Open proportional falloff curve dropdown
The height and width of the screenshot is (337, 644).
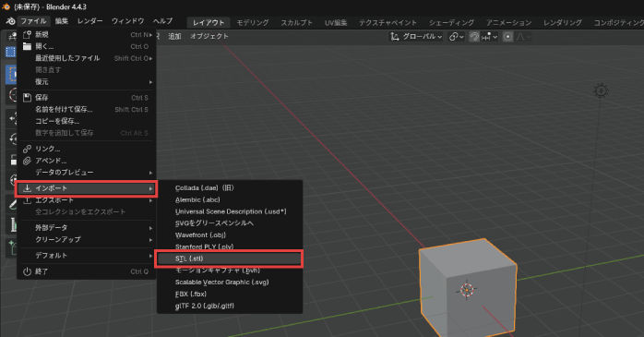[523, 37]
